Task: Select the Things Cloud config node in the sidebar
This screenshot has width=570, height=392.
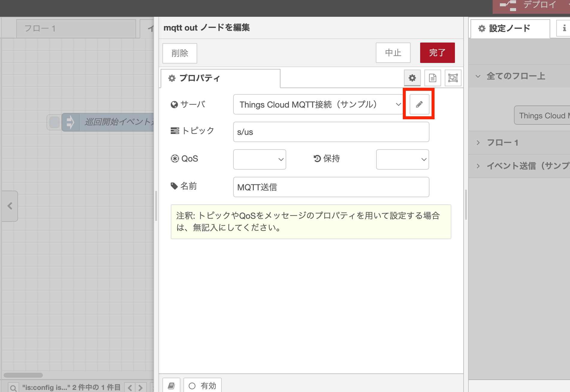Action: coord(542,115)
